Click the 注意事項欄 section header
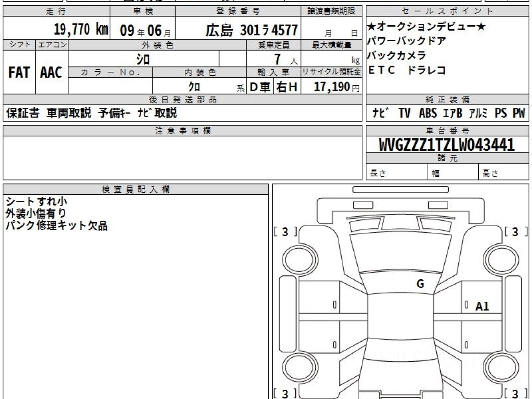The image size is (532, 399). coord(183,131)
